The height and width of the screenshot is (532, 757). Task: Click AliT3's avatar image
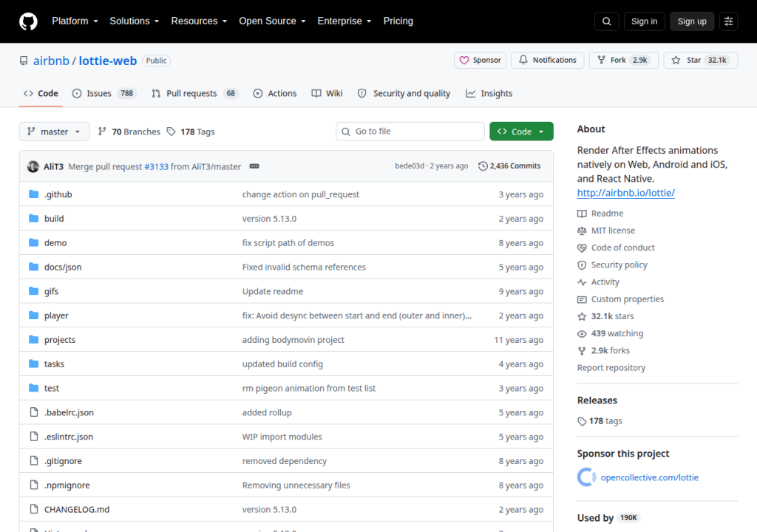tap(33, 166)
